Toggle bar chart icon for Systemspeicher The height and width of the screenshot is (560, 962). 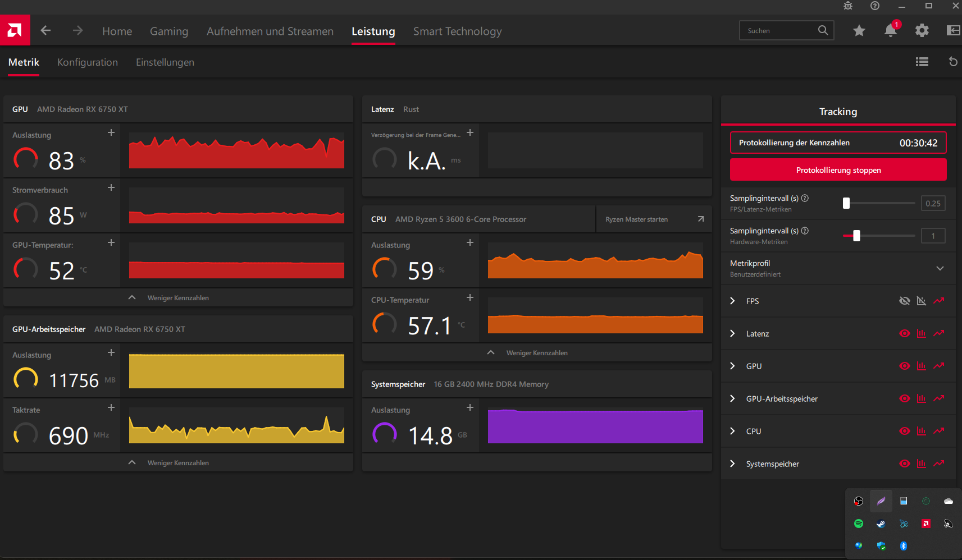click(x=922, y=463)
